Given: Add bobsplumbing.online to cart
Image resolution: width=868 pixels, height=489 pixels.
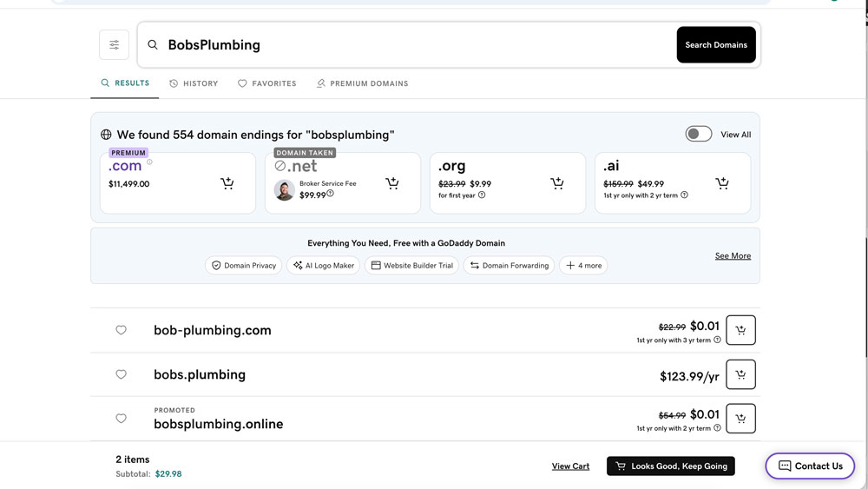Looking at the screenshot, I should tap(740, 419).
